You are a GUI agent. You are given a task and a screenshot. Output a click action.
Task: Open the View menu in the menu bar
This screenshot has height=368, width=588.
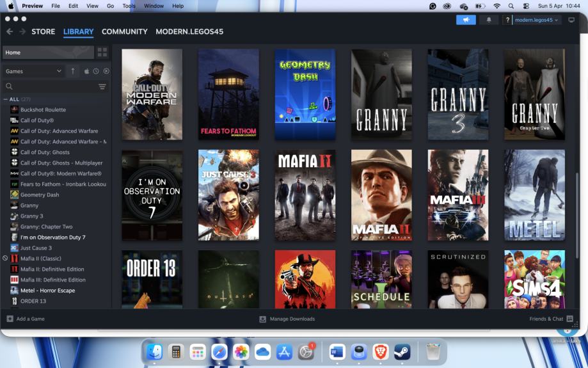92,6
